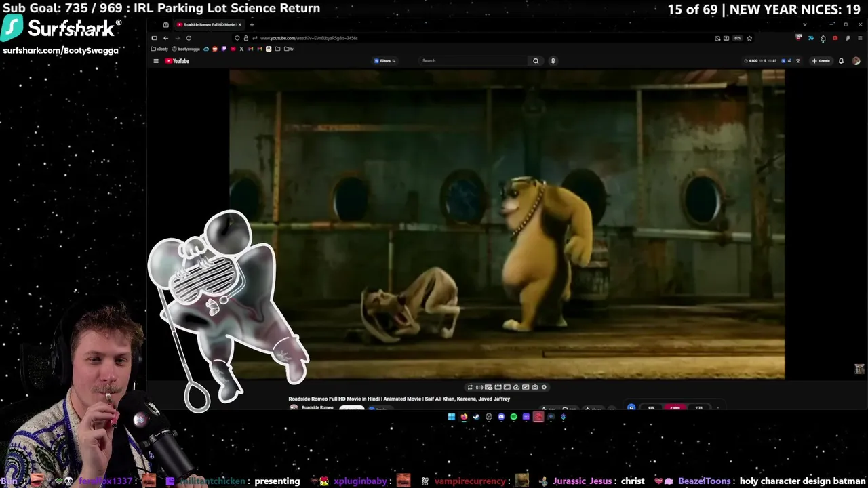
Task: Open the YouTube account avatar menu
Action: tap(856, 61)
